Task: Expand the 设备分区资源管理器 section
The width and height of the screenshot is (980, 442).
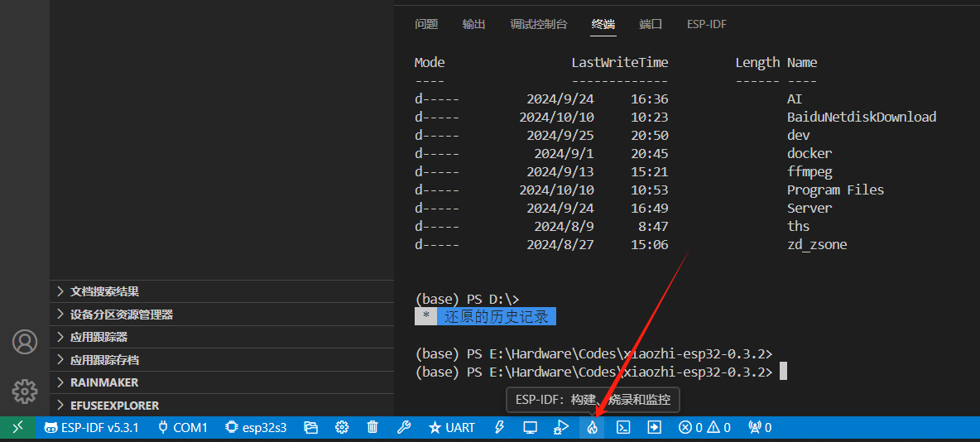Action: tap(121, 315)
